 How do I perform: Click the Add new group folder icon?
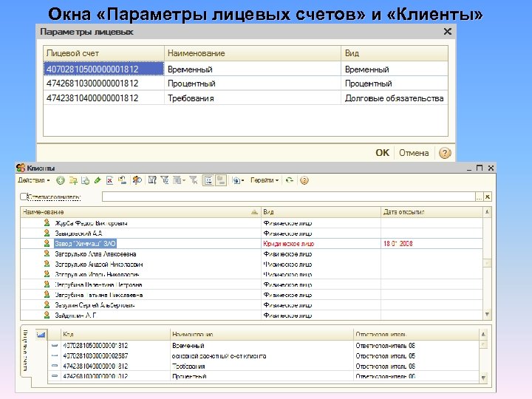click(x=73, y=180)
